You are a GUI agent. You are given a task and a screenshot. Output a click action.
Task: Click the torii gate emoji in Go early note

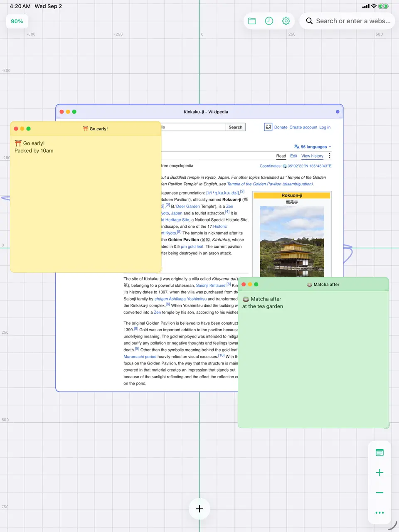pyautogui.click(x=18, y=143)
